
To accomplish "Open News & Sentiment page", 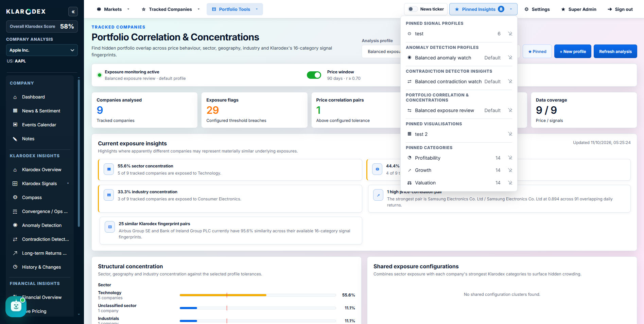I will click(41, 111).
